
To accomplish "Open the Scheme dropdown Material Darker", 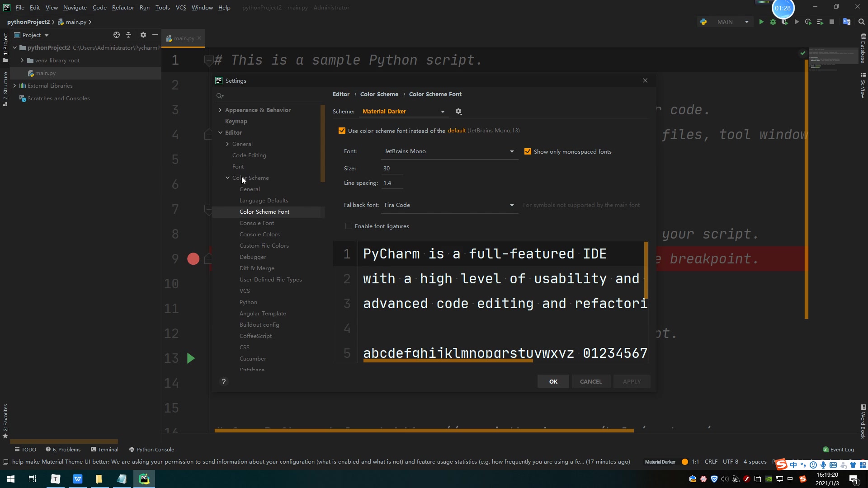I will [x=403, y=112].
